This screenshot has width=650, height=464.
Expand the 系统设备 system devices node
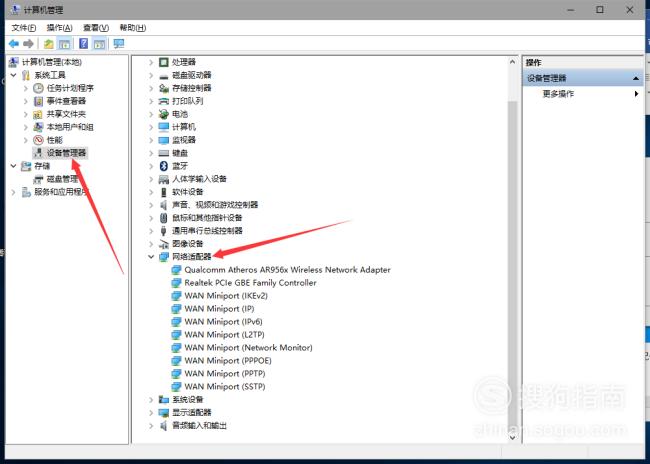pyautogui.click(x=151, y=400)
